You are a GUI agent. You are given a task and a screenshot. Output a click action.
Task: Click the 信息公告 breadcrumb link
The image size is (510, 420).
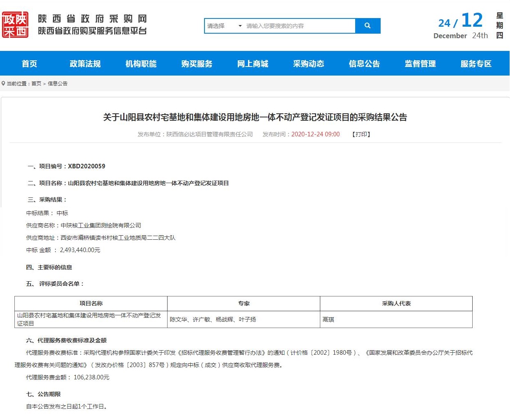coord(57,84)
